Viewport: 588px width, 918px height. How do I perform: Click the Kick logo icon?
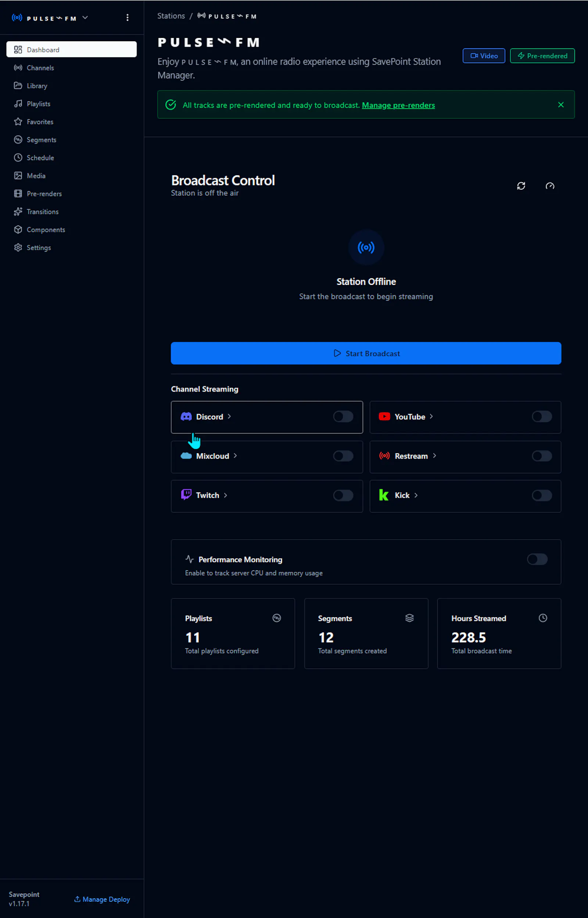coord(384,495)
